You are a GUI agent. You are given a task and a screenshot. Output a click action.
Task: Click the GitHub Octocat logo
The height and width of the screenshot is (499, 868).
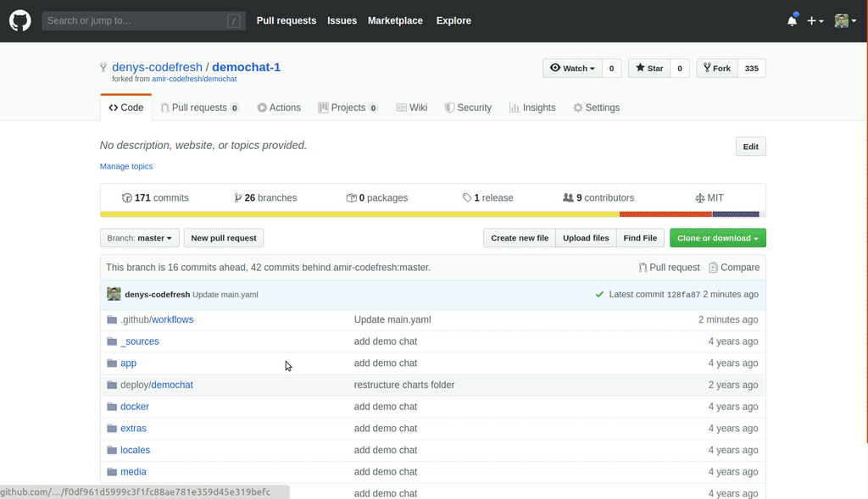point(19,20)
